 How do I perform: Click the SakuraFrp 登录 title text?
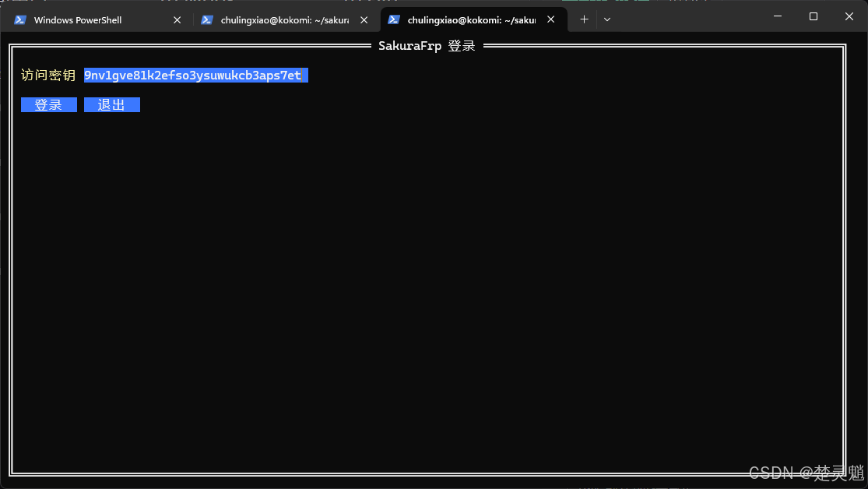click(x=427, y=46)
